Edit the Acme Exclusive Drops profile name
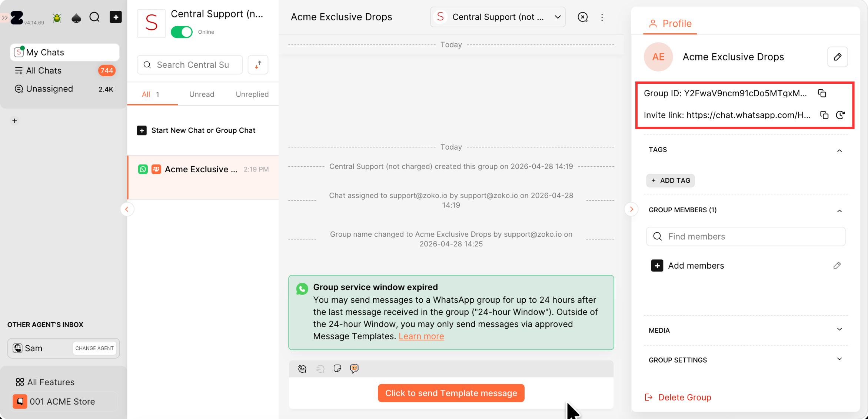Screen dimensions: 868x419 tap(837, 57)
